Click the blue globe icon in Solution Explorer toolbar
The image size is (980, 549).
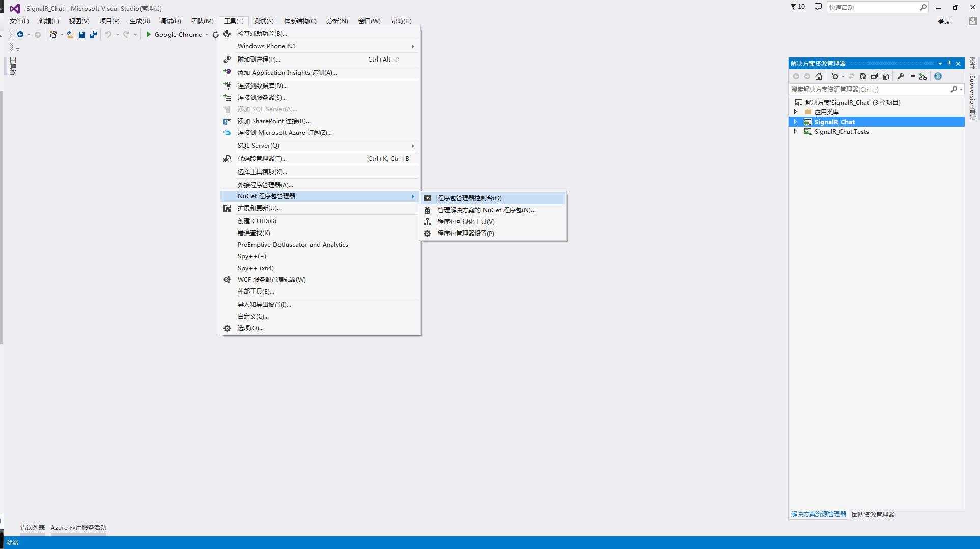click(938, 76)
